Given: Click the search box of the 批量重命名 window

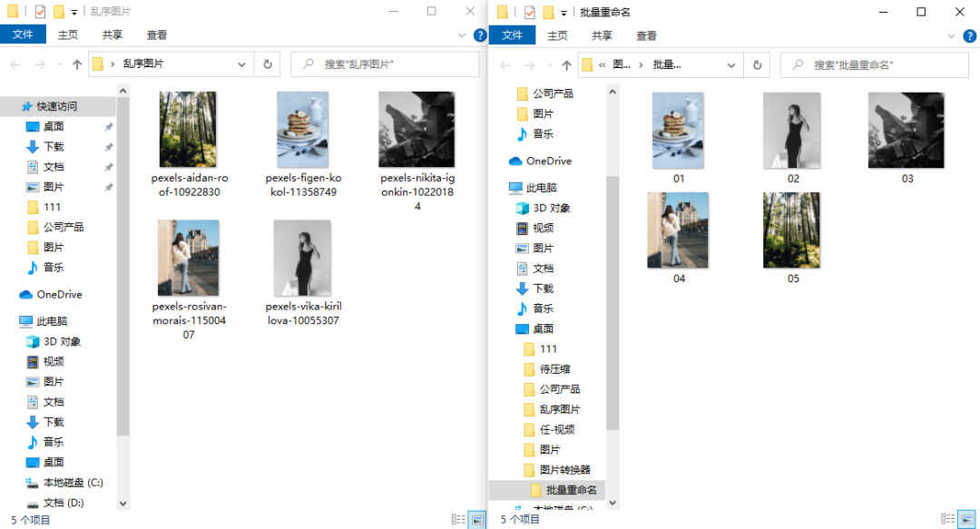Looking at the screenshot, I should 874,64.
